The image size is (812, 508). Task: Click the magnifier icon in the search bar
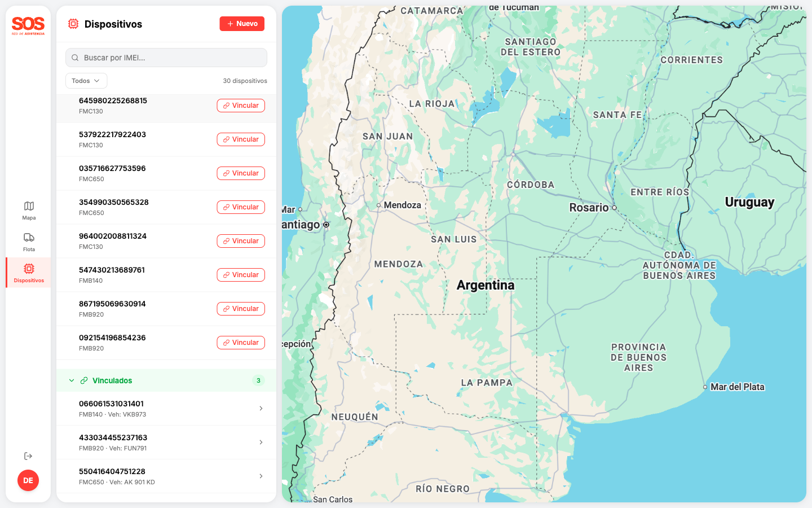pos(75,57)
